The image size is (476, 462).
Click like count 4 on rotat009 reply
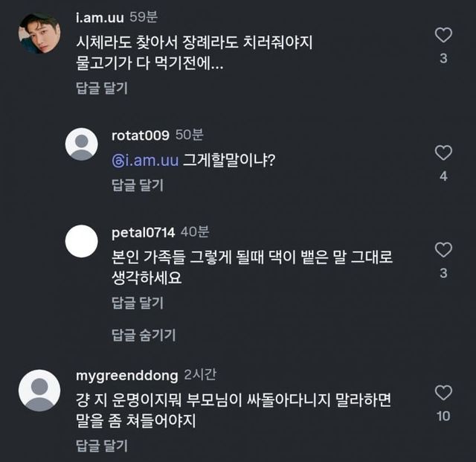tap(443, 176)
